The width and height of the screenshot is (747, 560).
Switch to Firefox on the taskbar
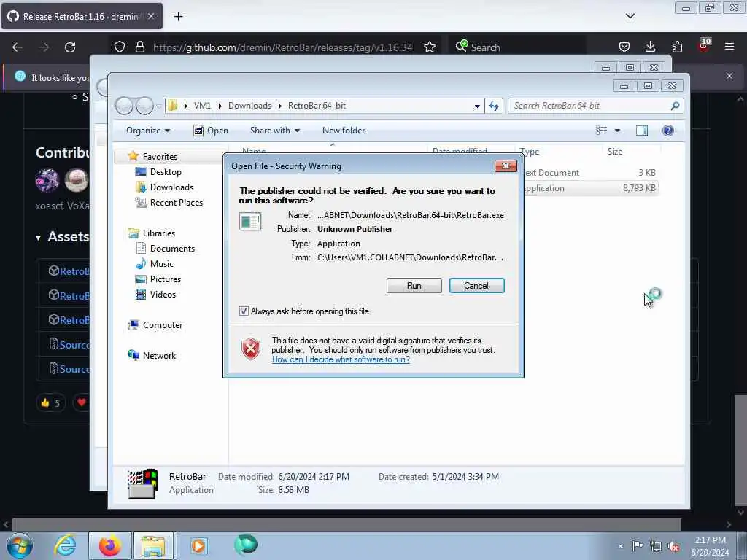point(110,545)
